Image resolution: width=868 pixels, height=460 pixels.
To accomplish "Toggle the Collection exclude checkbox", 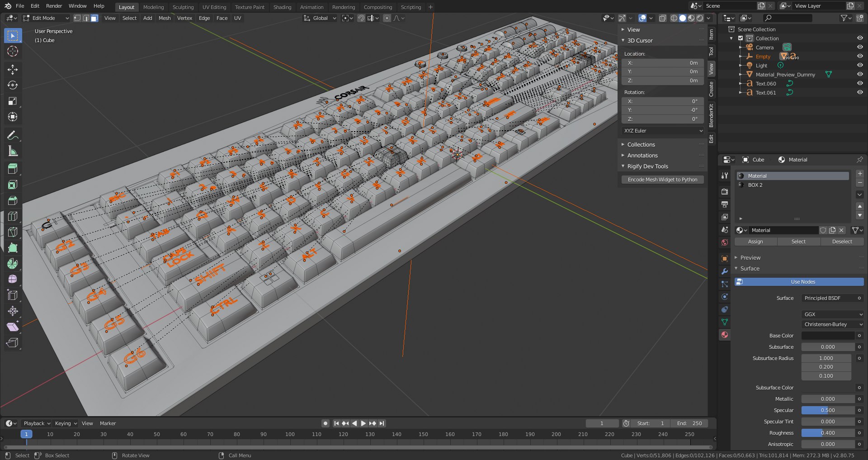I will pos(741,38).
